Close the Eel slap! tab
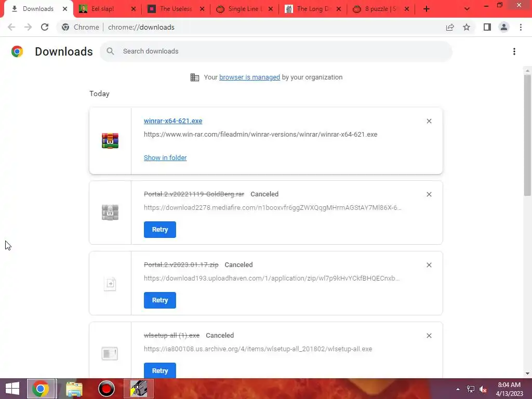Image resolution: width=532 pixels, height=399 pixels. click(134, 9)
